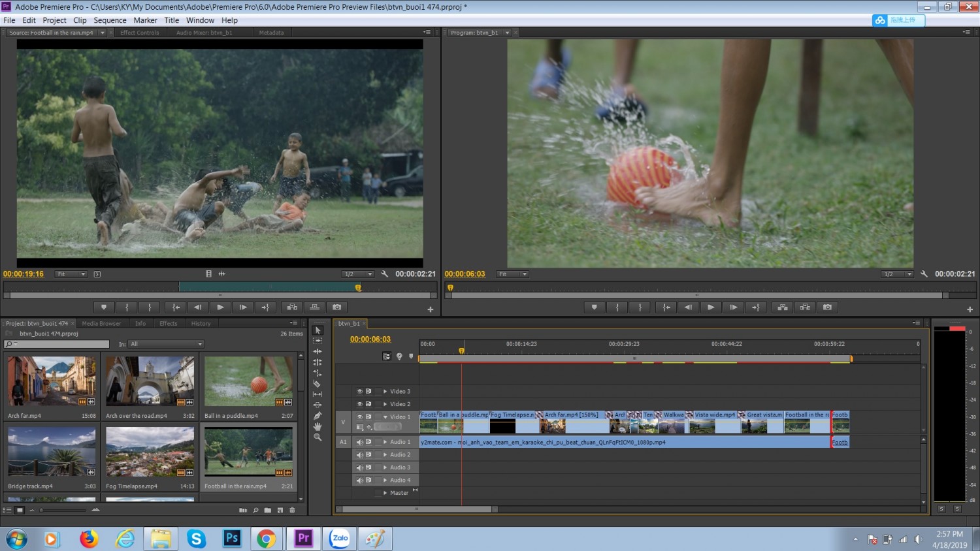980x551 pixels.
Task: Toggle Video 2 track output eye
Action: click(359, 404)
